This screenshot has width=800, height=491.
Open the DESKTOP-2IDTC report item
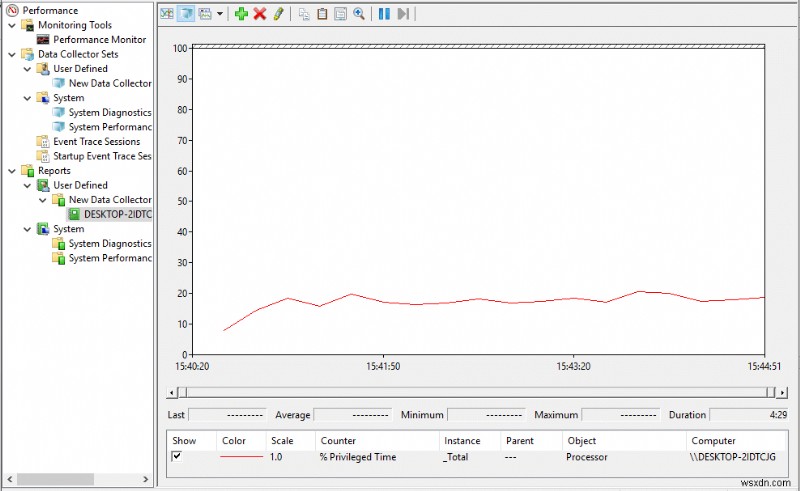pos(116,214)
